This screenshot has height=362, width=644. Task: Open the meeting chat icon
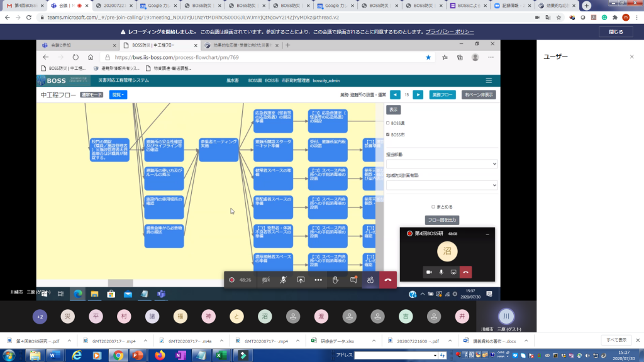click(353, 280)
